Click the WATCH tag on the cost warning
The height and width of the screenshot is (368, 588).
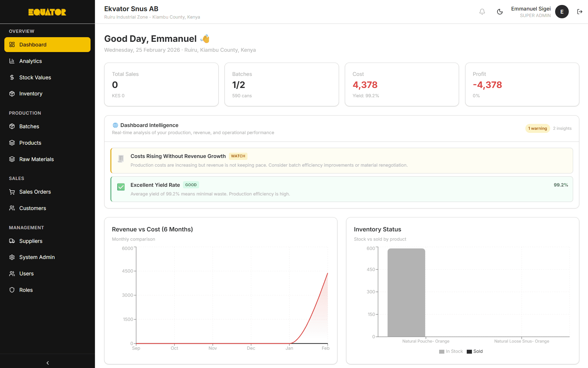click(238, 156)
